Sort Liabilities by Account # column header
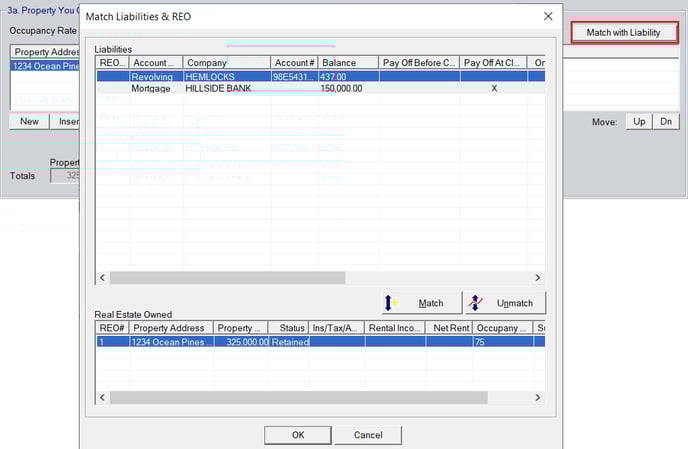 click(294, 63)
